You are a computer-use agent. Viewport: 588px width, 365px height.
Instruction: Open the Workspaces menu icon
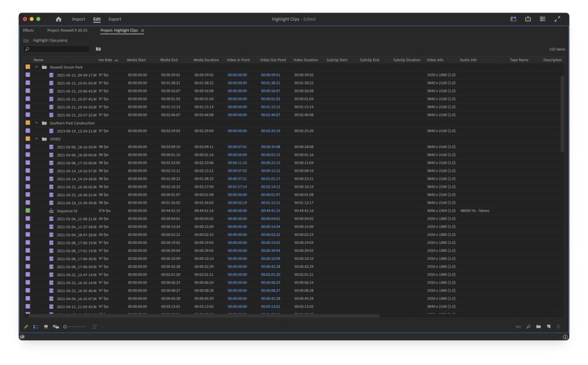coord(513,19)
